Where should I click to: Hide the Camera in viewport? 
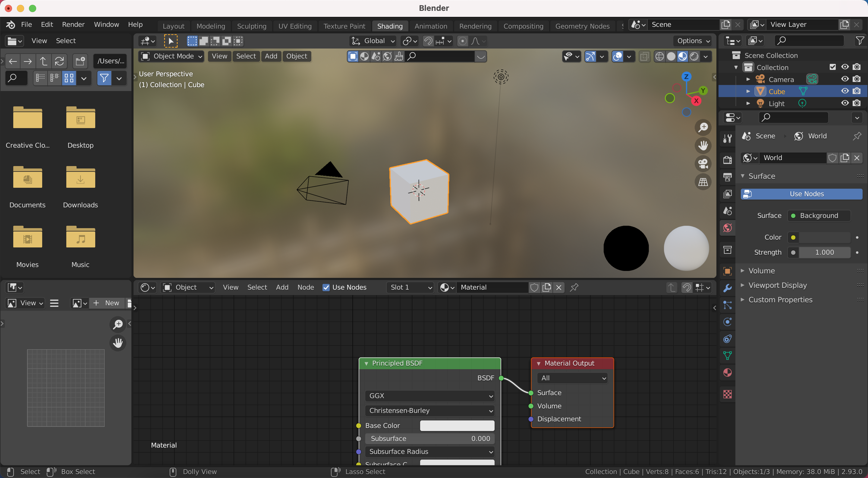845,79
